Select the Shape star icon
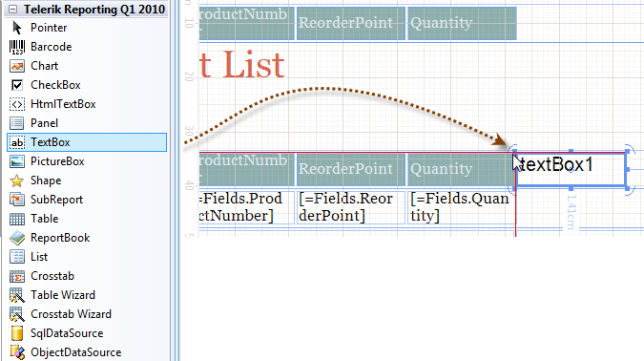Screen dimensions: 644x361 pos(17,180)
